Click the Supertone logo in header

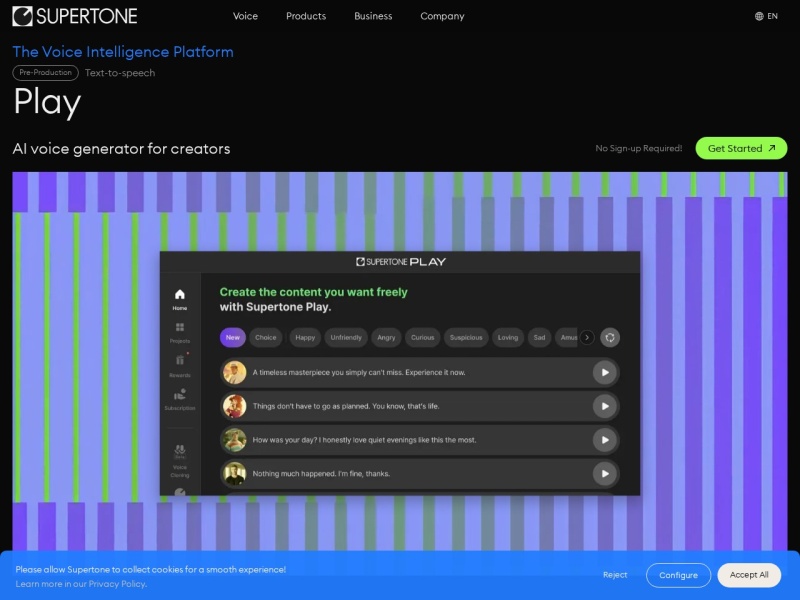pyautogui.click(x=75, y=16)
